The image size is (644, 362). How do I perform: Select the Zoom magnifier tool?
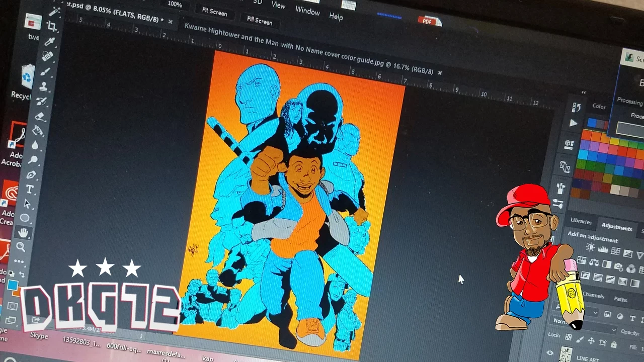[x=21, y=247]
